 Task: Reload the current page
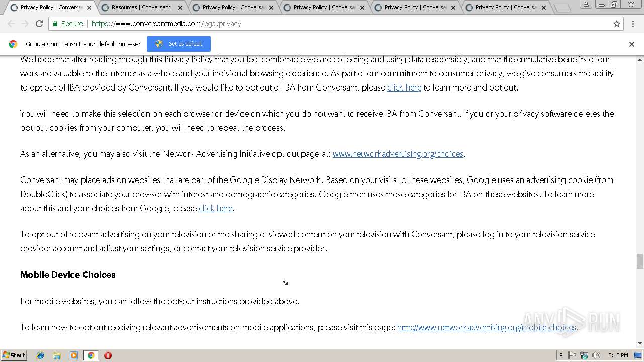point(39,24)
